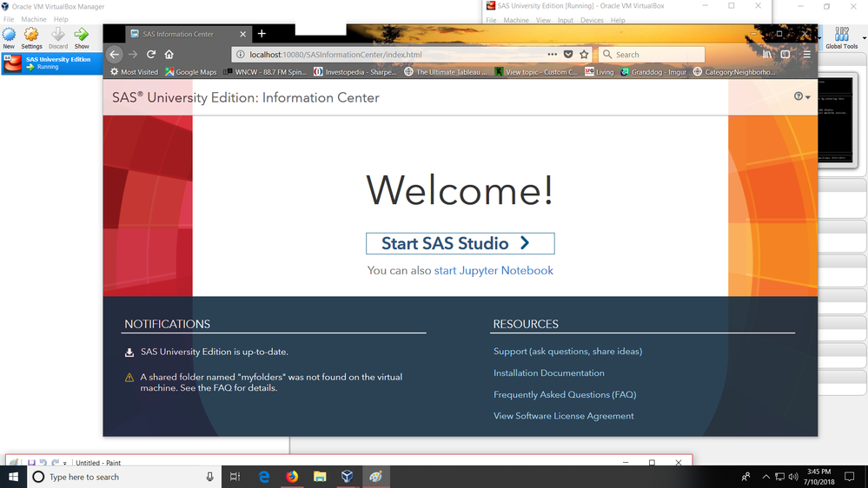Expand the help dropdown in Information Center
The width and height of the screenshot is (868, 488).
[x=802, y=97]
